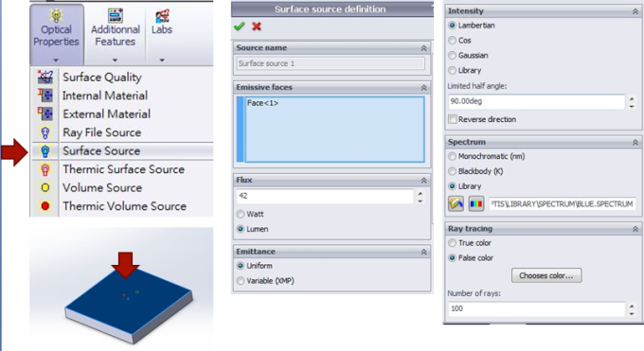Viewport: 644px width, 351px height.
Task: Expand the arrow below Optical Properties
Action: 56,61
